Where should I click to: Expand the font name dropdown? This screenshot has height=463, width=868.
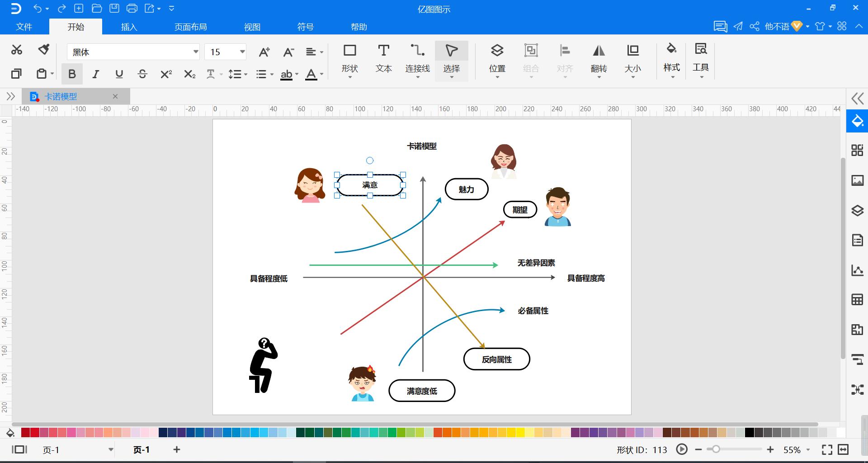pos(195,52)
